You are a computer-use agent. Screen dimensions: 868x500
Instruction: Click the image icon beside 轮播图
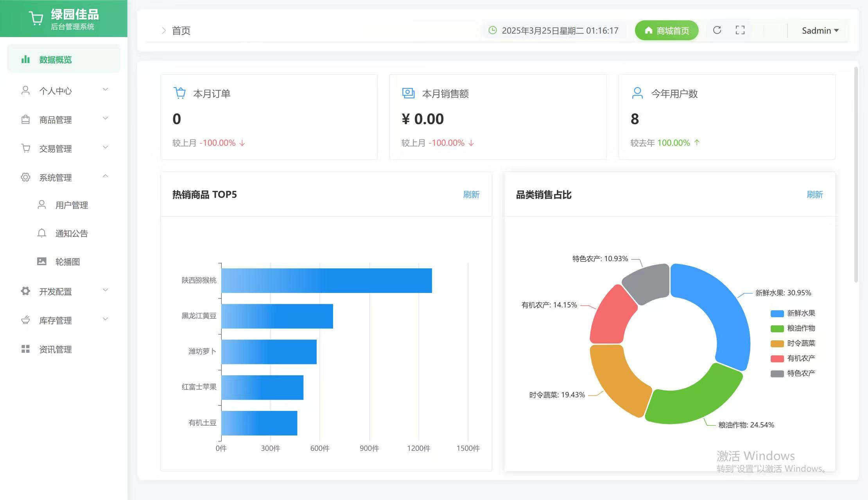tap(42, 261)
